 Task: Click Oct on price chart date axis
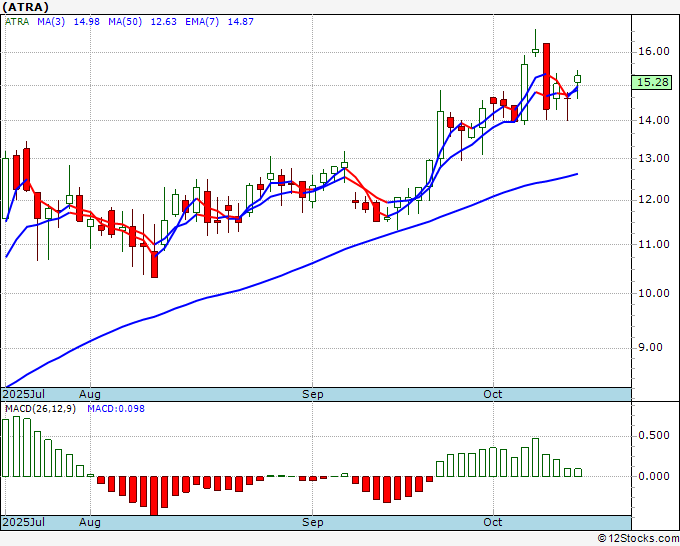493,394
